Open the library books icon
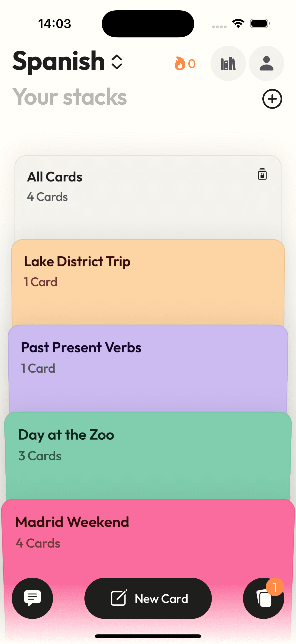Screen dimensions: 296x644 pyautogui.click(x=228, y=64)
